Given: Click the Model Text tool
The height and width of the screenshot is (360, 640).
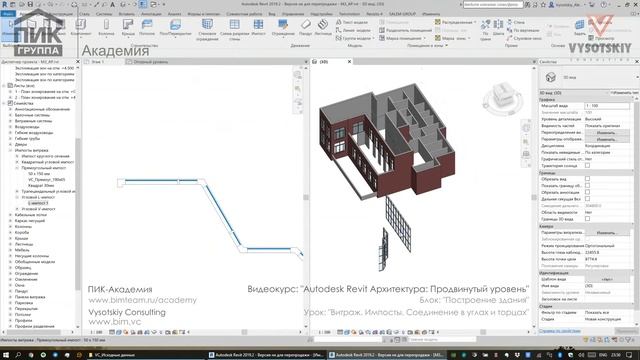Looking at the screenshot, I should [352, 22].
